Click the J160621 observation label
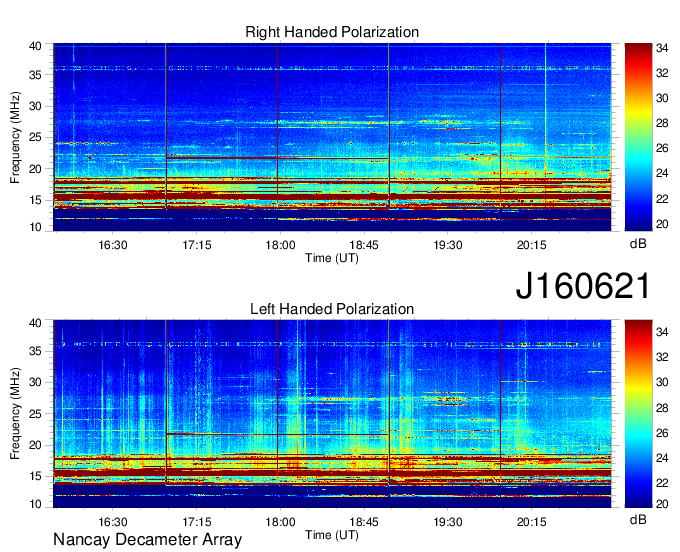 [583, 286]
